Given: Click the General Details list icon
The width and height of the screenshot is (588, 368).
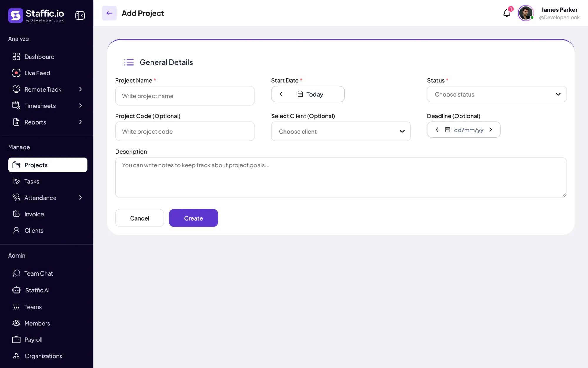Looking at the screenshot, I should [129, 62].
